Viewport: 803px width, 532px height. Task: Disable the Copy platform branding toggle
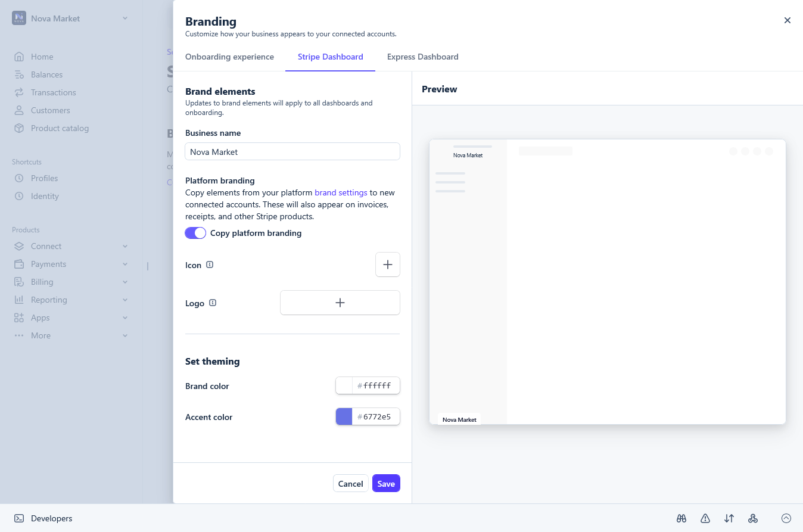click(x=195, y=233)
